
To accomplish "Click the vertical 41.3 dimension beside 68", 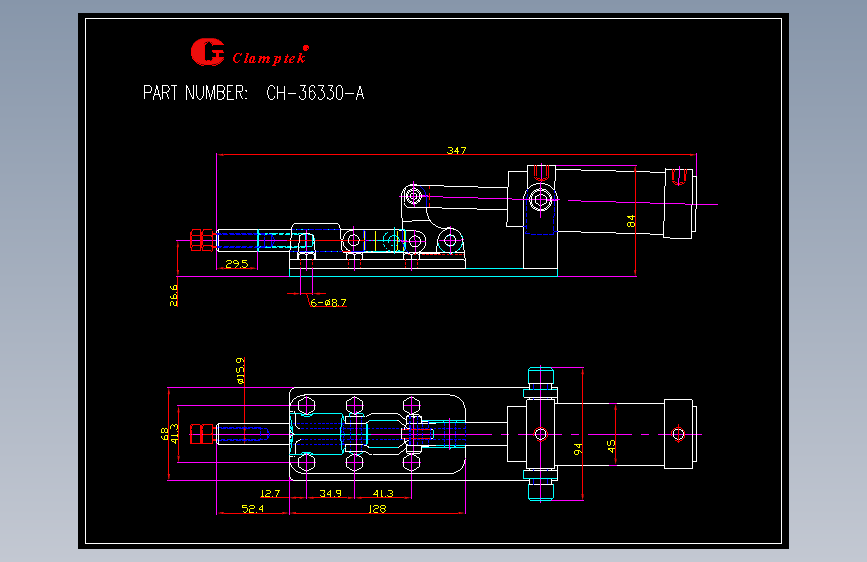I will pyautogui.click(x=174, y=434).
